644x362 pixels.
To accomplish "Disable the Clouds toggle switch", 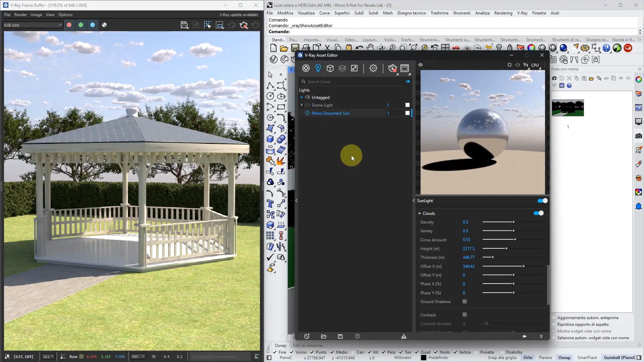I will (538, 213).
